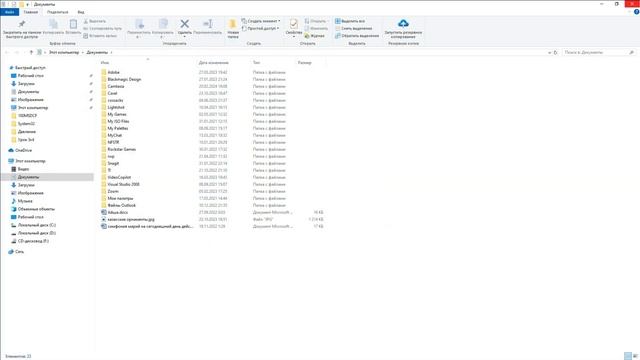The width and height of the screenshot is (640, 360).
Task: Switch to the Главная (Home) ribbon tab
Action: pos(31,12)
